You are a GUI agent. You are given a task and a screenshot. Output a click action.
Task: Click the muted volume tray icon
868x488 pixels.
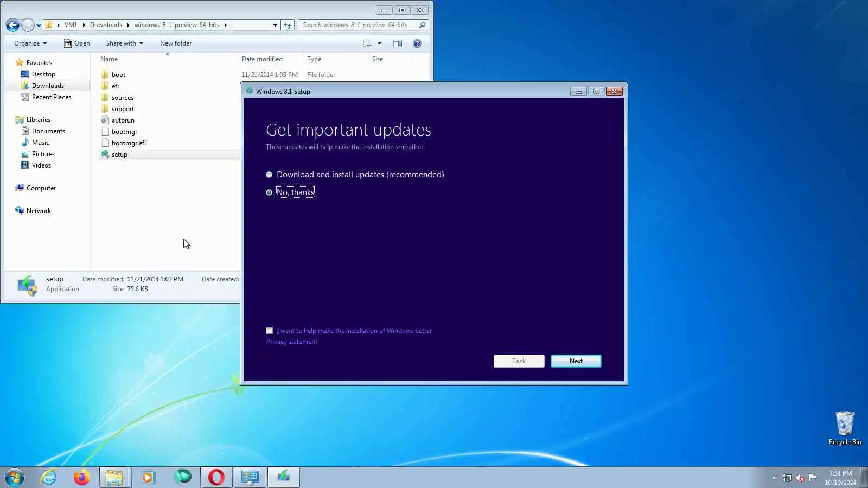click(800, 478)
